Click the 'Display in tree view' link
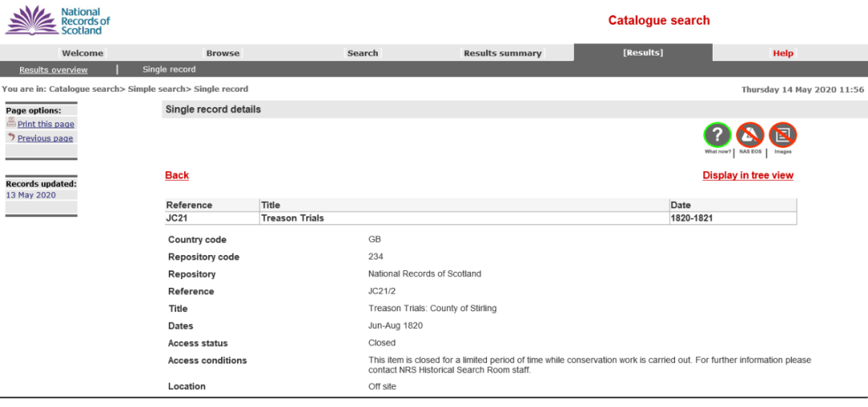Screen dimensions: 868x407 click(x=747, y=175)
